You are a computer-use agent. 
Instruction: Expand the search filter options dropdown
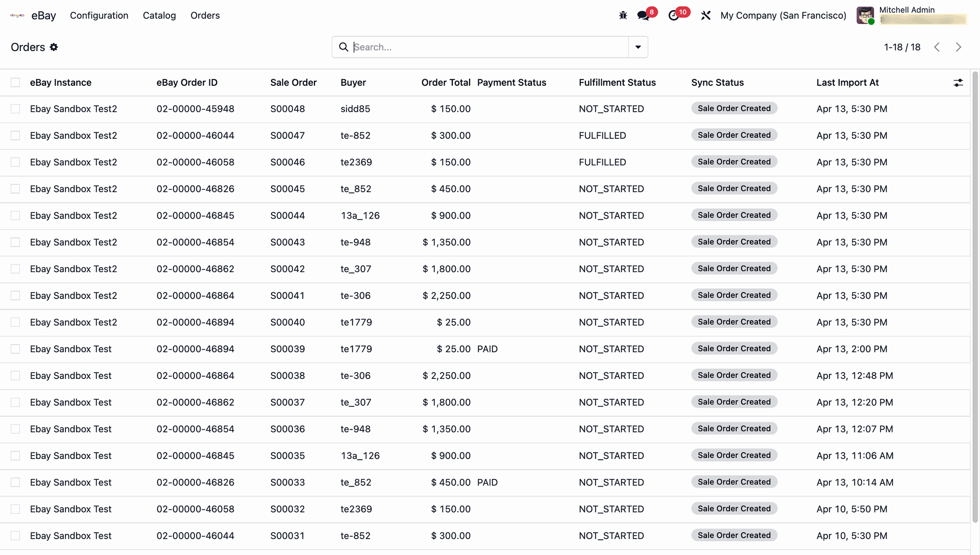(x=638, y=47)
